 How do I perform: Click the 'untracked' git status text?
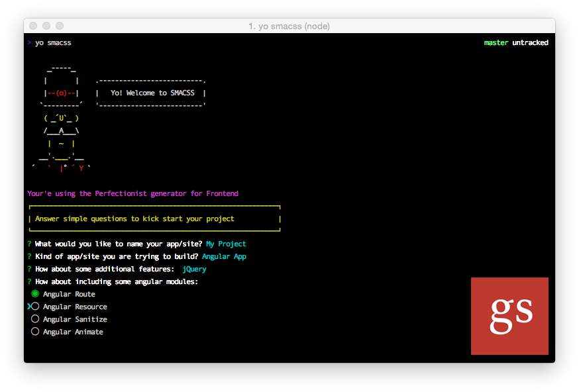click(x=530, y=43)
